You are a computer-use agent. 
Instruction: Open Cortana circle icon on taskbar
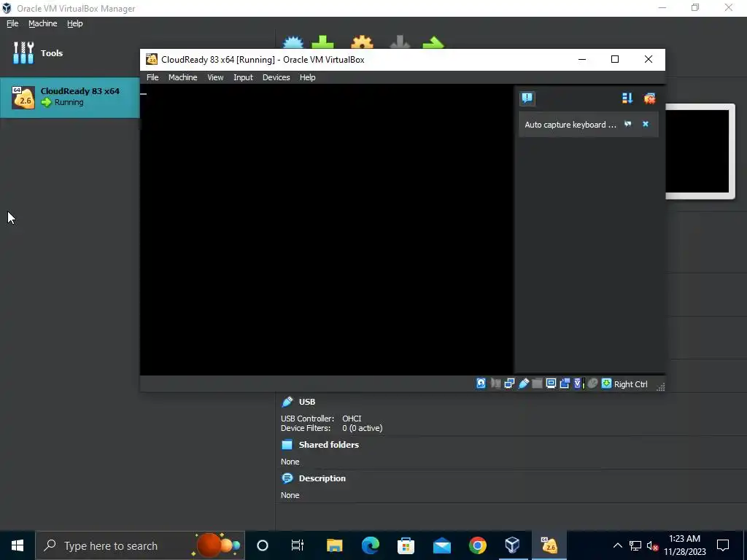point(263,545)
